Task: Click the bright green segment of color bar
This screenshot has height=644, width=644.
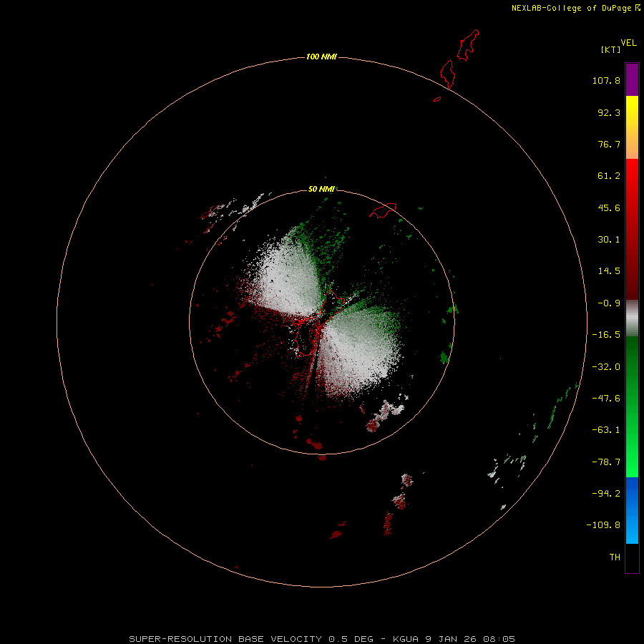Action: click(x=632, y=406)
